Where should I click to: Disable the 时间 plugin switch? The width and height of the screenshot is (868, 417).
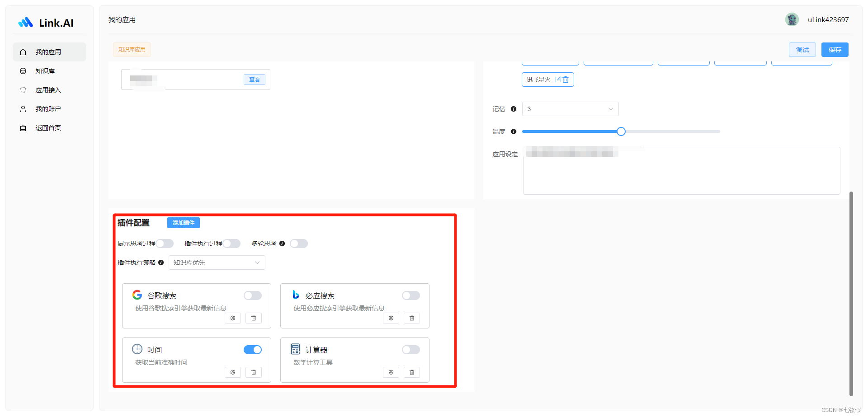[x=253, y=350]
